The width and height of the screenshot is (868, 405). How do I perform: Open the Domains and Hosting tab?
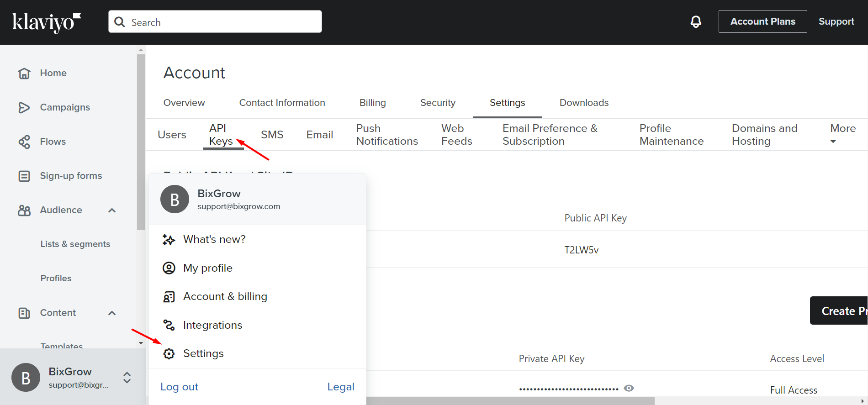764,135
